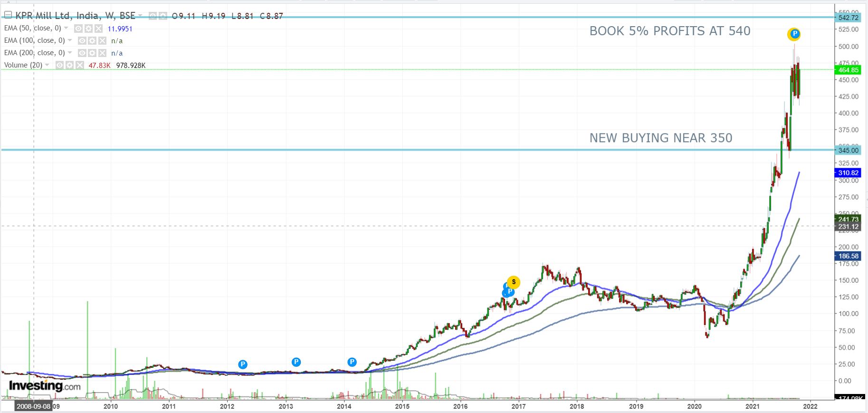The height and width of the screenshot is (413, 868).
Task: Open Volume (20) settings gear
Action: click(70, 65)
